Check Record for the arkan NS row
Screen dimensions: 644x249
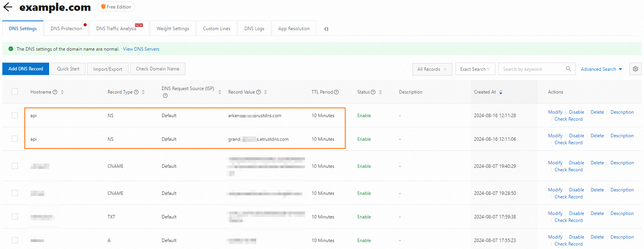coord(568,119)
